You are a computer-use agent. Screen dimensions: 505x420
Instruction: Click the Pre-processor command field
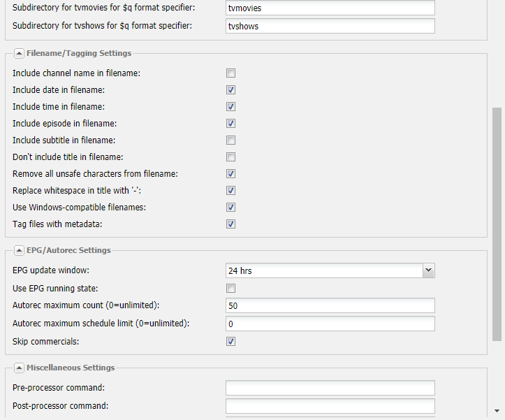click(330, 388)
